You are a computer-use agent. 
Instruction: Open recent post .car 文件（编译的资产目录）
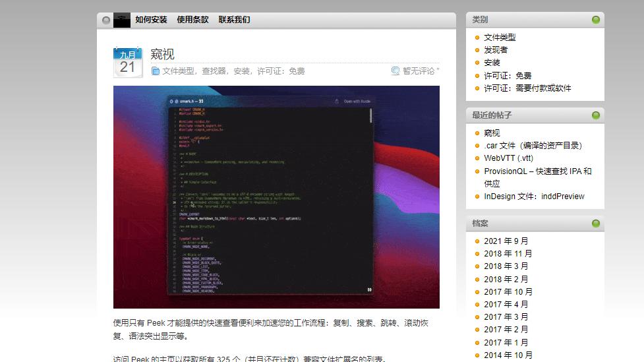[533, 146]
